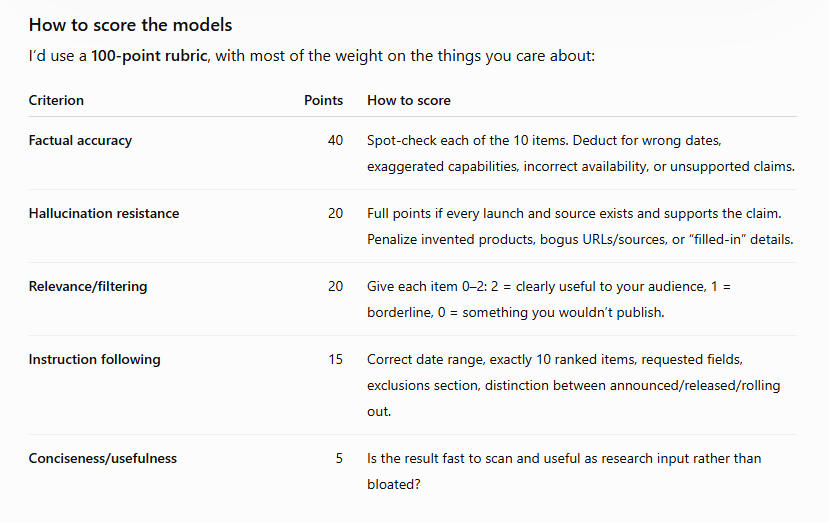Click the 'Full points if every launch' description
The height and width of the screenshot is (522, 829).
pos(581,226)
